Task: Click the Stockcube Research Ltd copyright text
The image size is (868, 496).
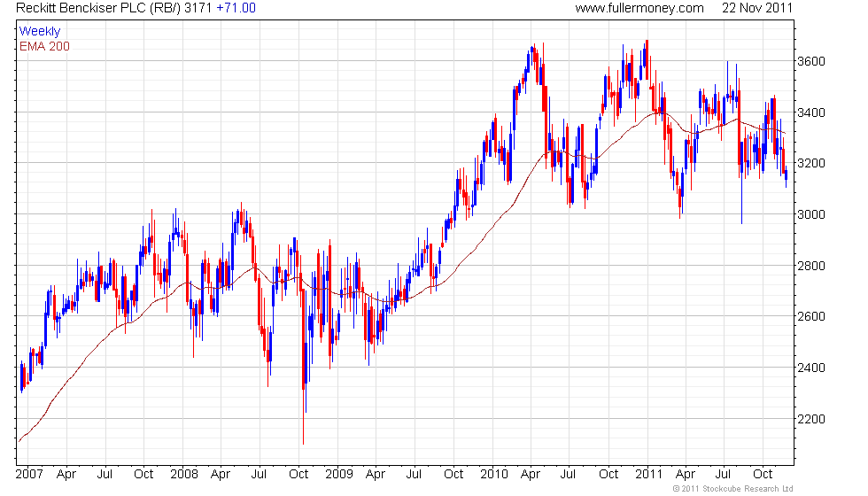Action: pos(733,489)
